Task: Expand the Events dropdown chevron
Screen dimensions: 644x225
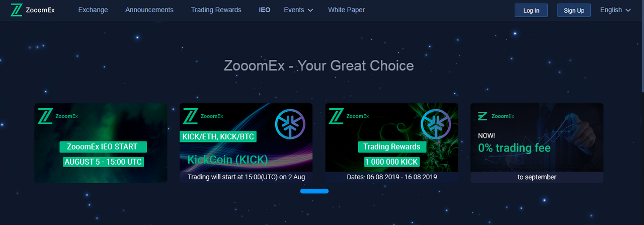Action: coord(310,10)
